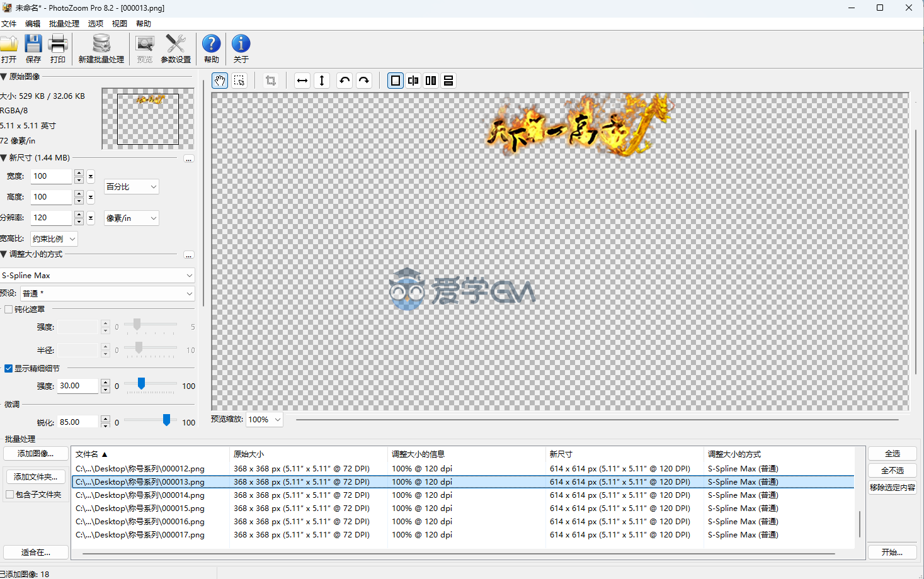924x579 pixels.
Task: Click the 帮助 question mark toolbar icon
Action: coord(212,44)
